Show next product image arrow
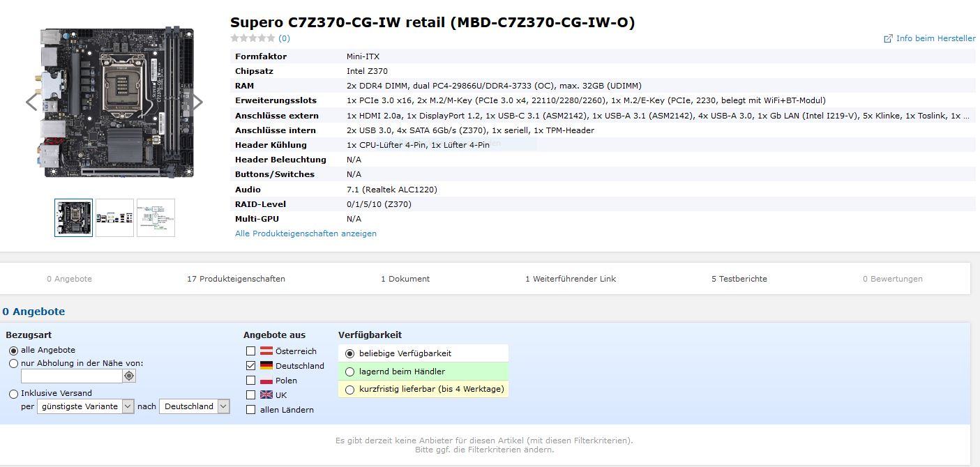 [x=197, y=102]
